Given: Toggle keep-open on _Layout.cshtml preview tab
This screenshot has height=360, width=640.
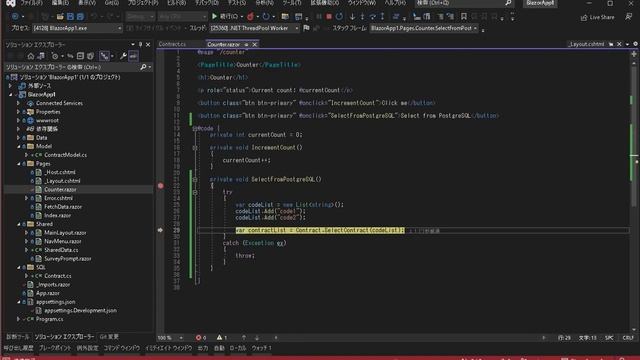Looking at the screenshot, I should (611, 44).
